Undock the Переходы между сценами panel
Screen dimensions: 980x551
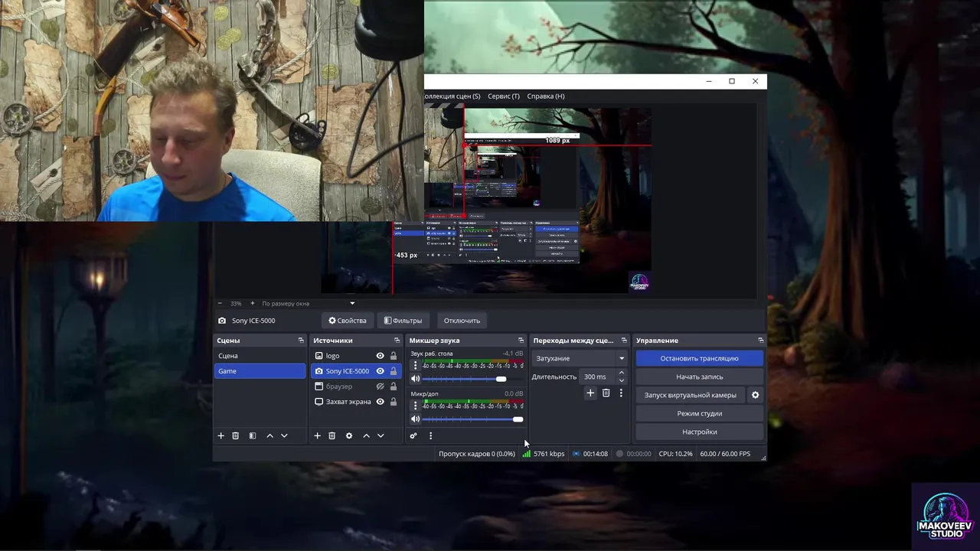coord(624,340)
